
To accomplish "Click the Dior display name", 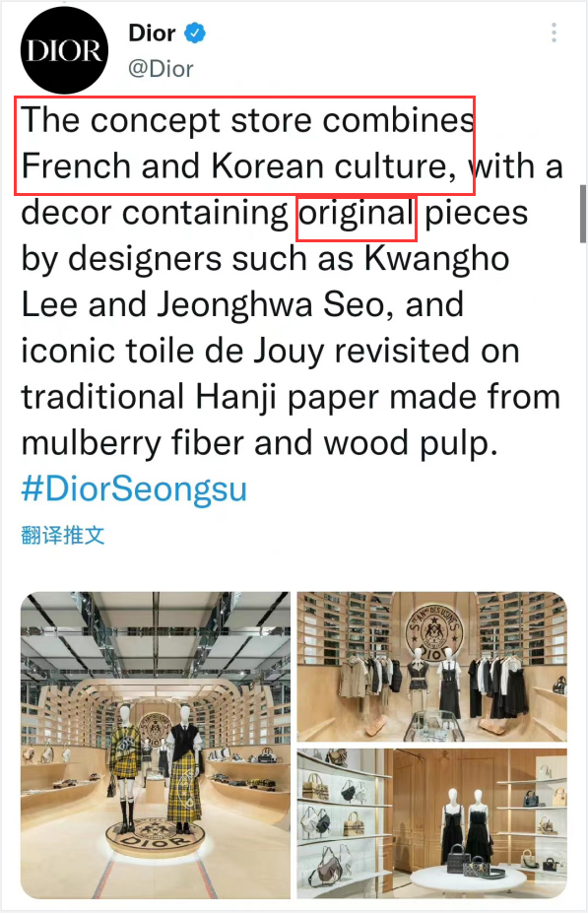I will [152, 33].
